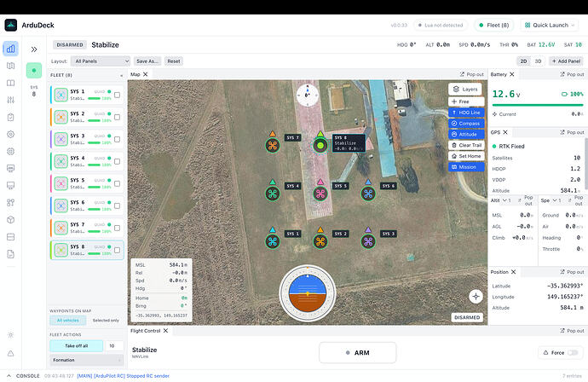Toggle the Attitude map overlay

coord(466,135)
